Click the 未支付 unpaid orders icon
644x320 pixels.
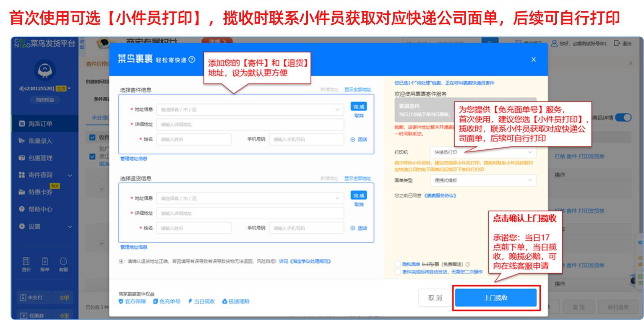tap(24, 297)
